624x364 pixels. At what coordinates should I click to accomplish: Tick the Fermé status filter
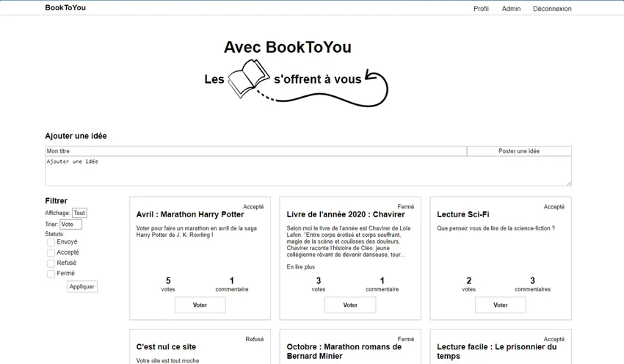pyautogui.click(x=51, y=274)
